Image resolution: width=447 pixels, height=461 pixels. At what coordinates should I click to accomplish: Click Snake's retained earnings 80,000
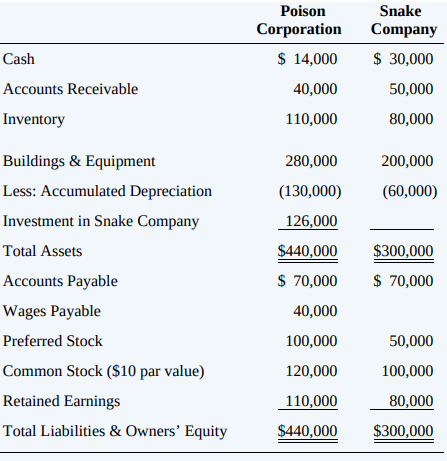(411, 401)
